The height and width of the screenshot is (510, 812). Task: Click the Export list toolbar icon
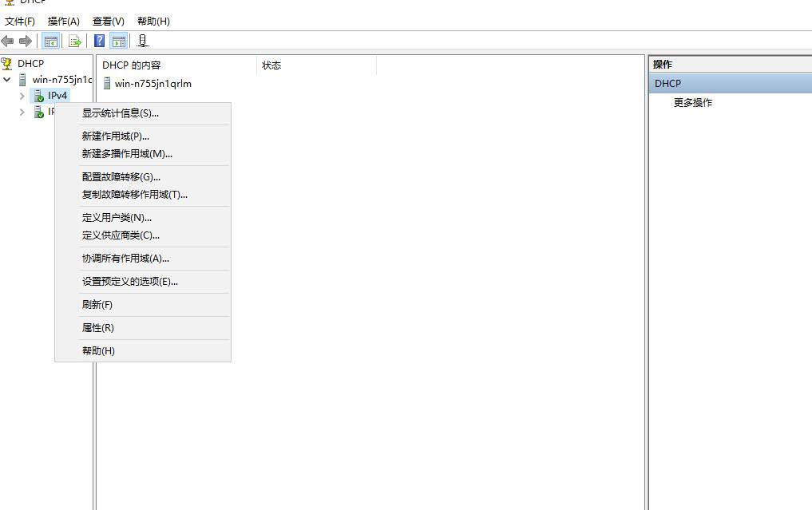75,41
